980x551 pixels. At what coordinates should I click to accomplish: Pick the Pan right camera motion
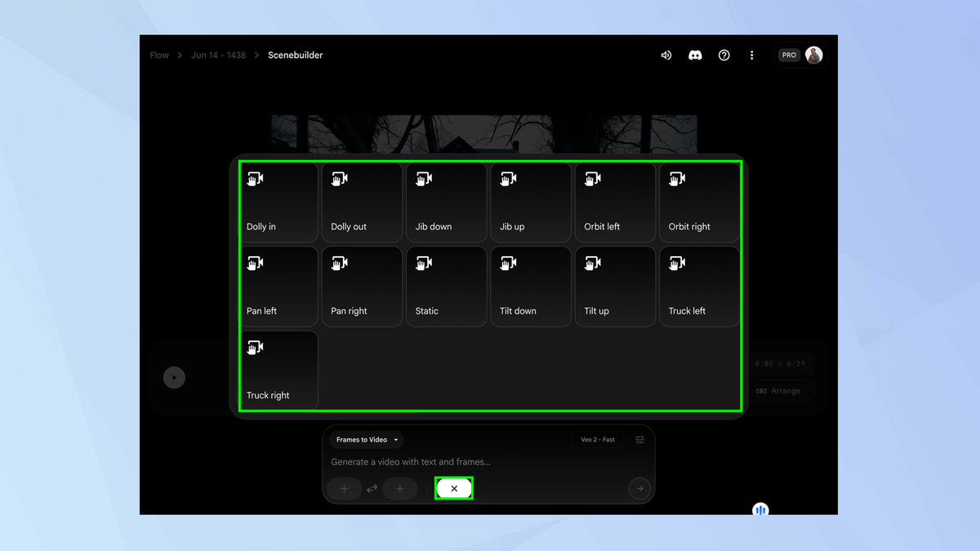(x=362, y=287)
